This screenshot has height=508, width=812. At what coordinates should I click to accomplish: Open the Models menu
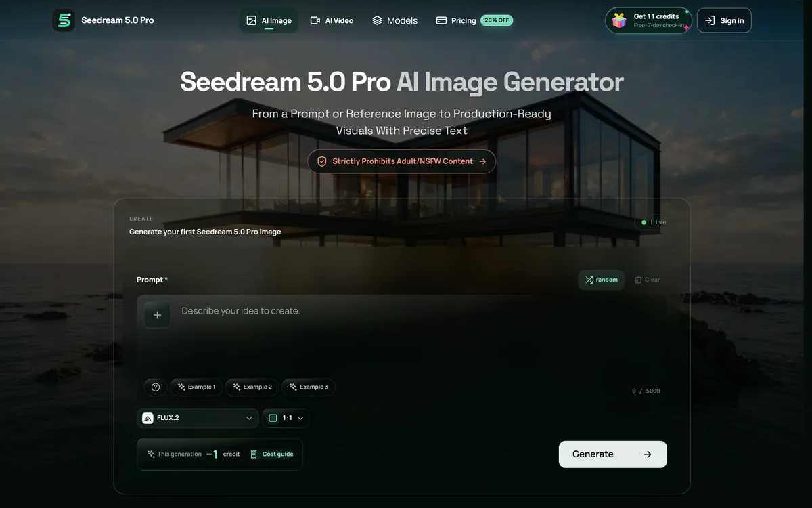(x=394, y=20)
